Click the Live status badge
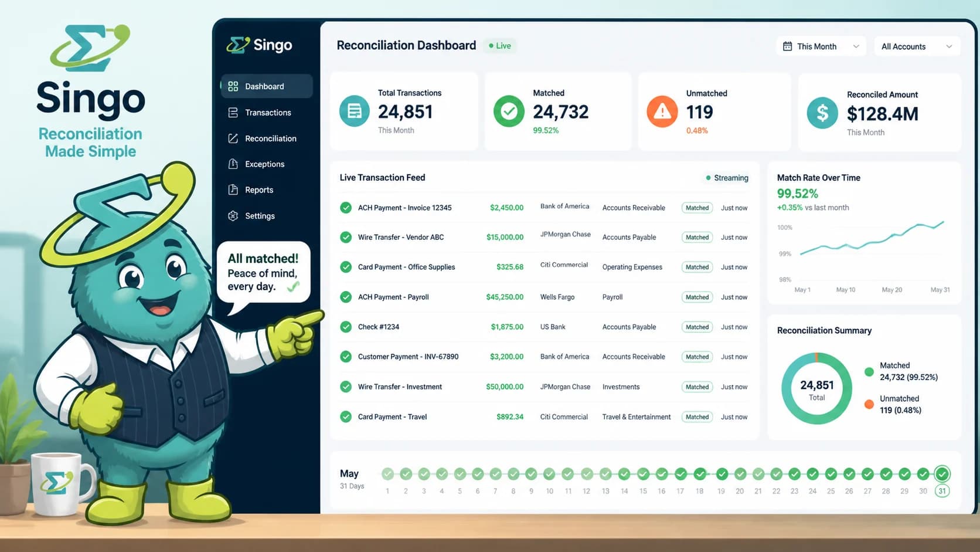The image size is (980, 552). pyautogui.click(x=500, y=46)
